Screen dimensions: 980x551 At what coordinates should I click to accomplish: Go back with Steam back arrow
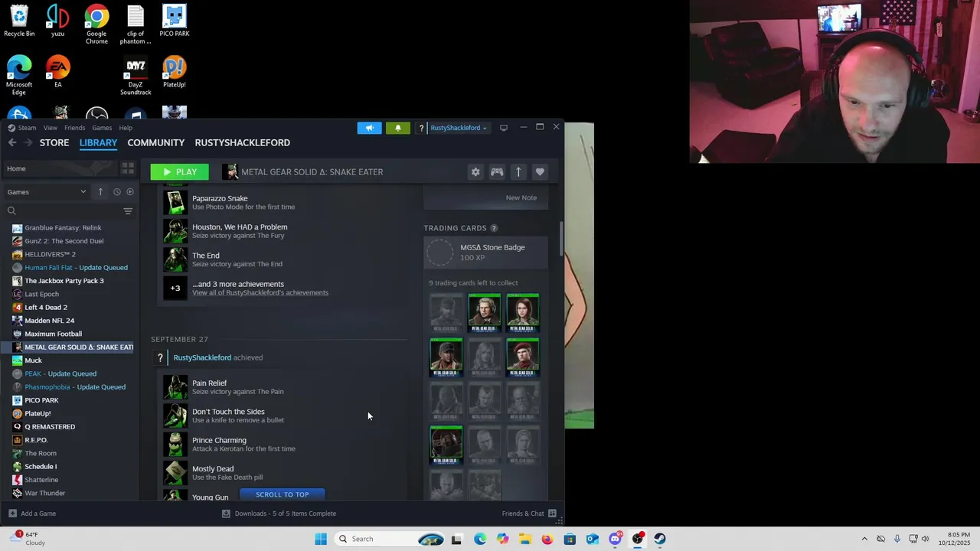tap(12, 142)
